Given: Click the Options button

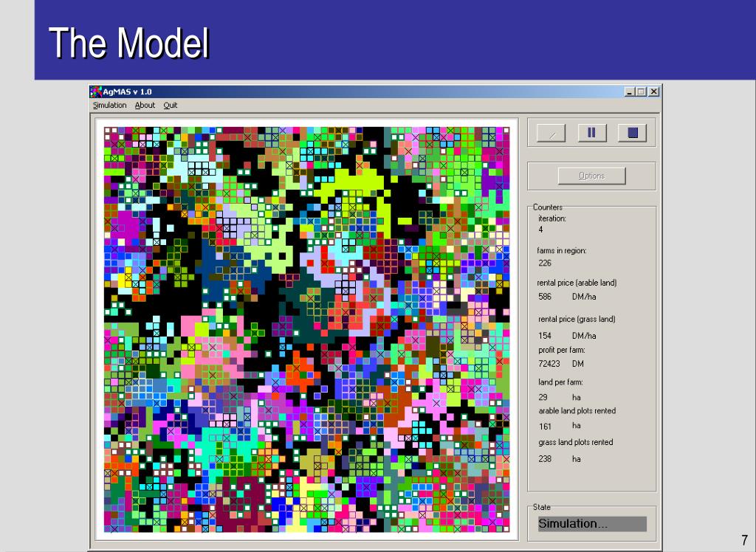Looking at the screenshot, I should coord(591,176).
